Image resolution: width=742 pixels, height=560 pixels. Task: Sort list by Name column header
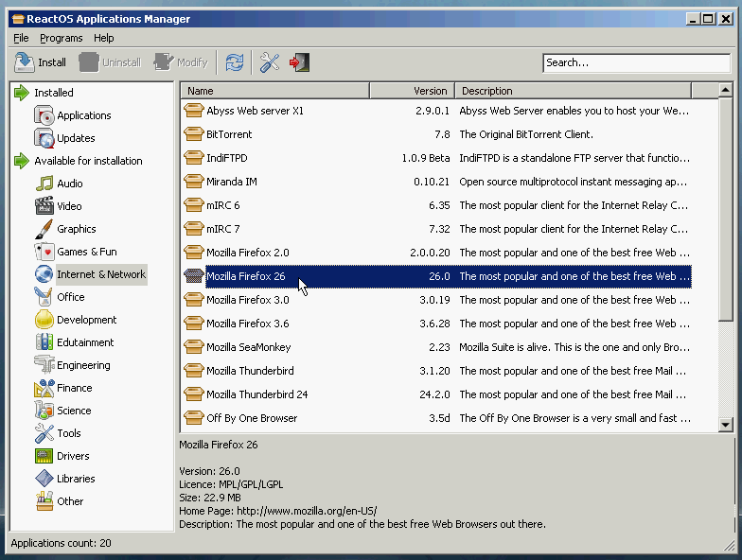274,91
